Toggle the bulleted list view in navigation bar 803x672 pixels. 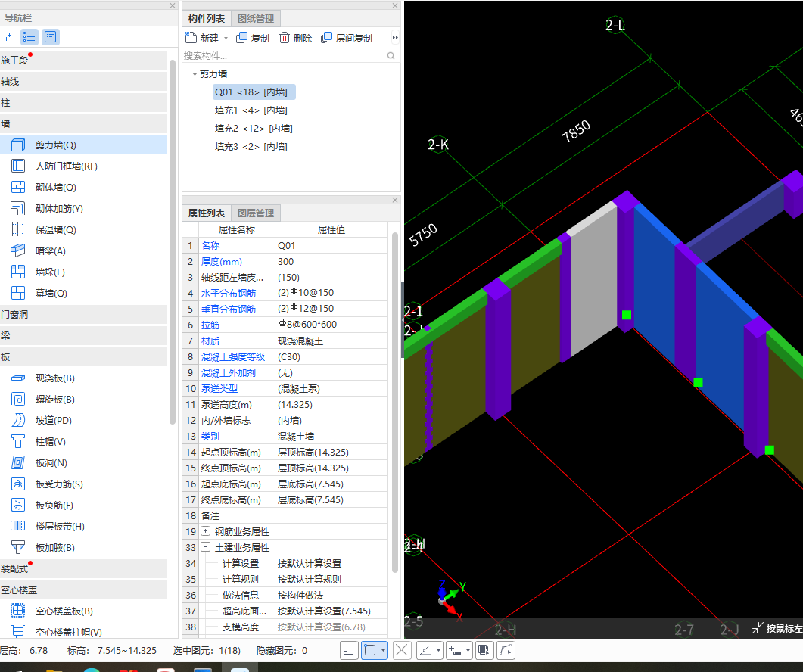30,37
